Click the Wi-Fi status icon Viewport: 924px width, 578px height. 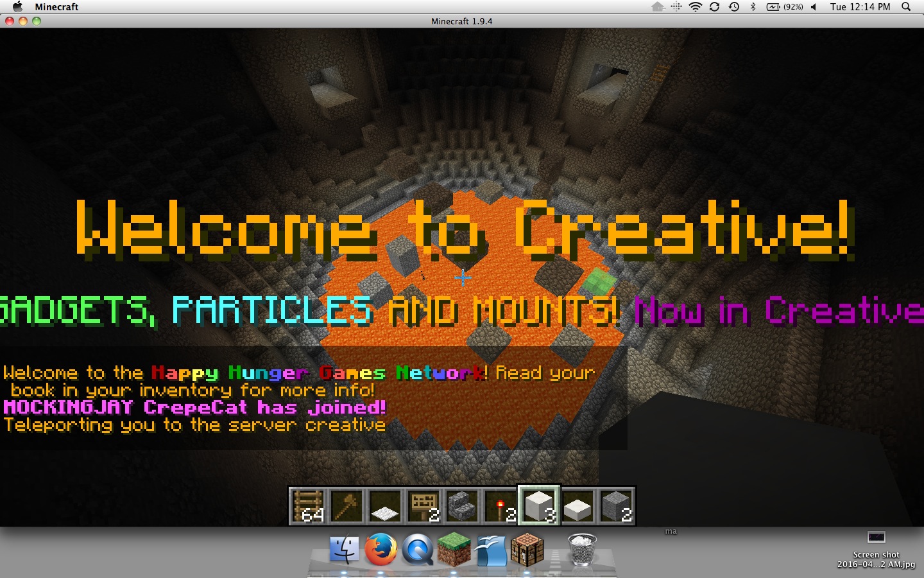click(696, 6)
